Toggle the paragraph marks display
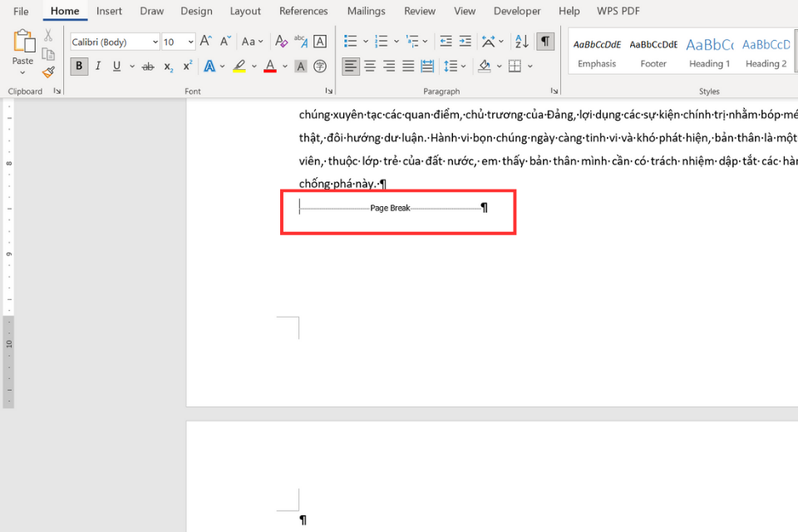The height and width of the screenshot is (532, 798). 545,40
